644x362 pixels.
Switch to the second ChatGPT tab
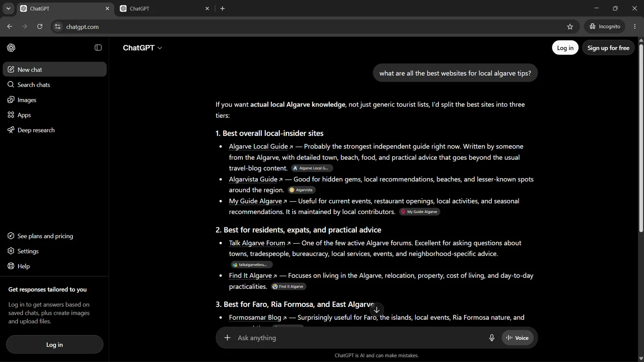pyautogui.click(x=165, y=8)
